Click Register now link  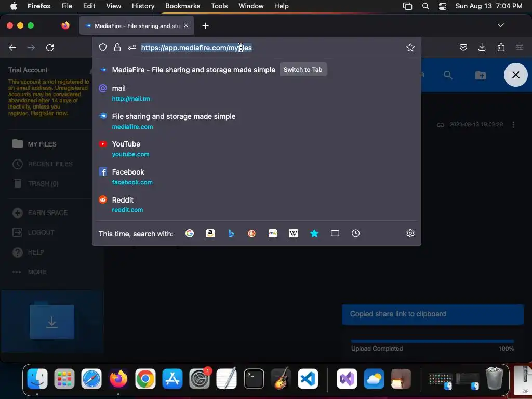49,113
